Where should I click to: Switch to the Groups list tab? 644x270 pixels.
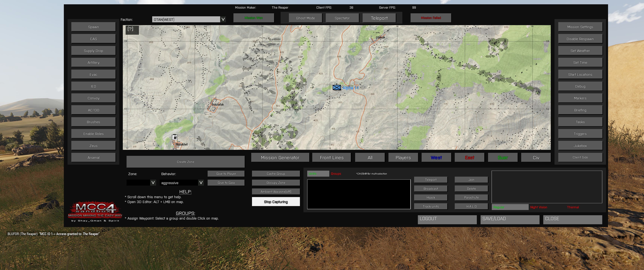pyautogui.click(x=336, y=174)
